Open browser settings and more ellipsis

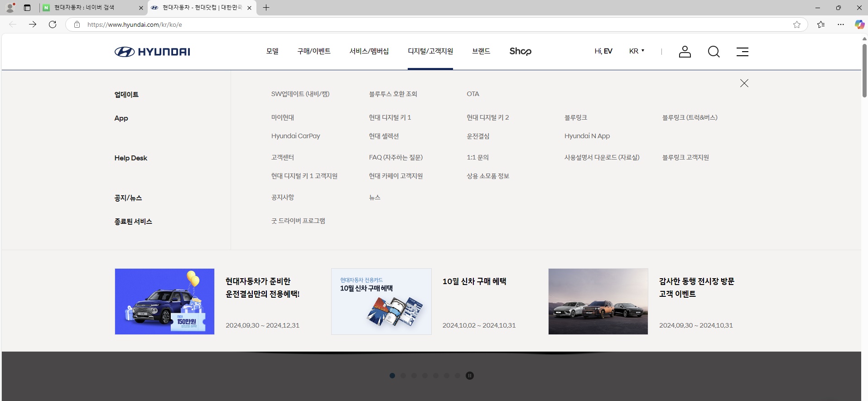pos(841,24)
